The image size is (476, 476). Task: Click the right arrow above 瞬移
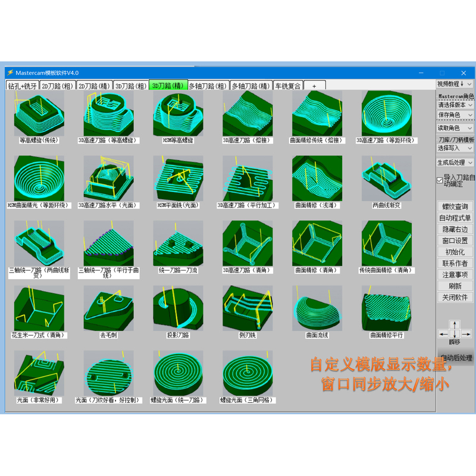tap(466, 334)
